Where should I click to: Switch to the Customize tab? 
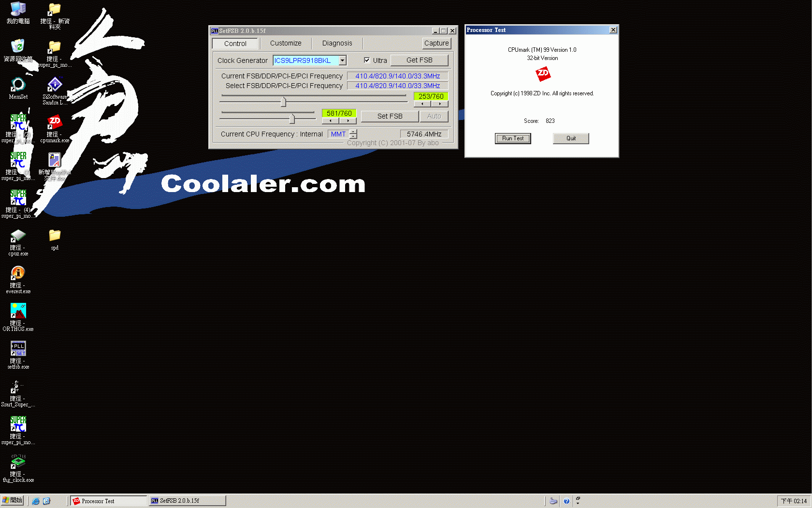286,43
